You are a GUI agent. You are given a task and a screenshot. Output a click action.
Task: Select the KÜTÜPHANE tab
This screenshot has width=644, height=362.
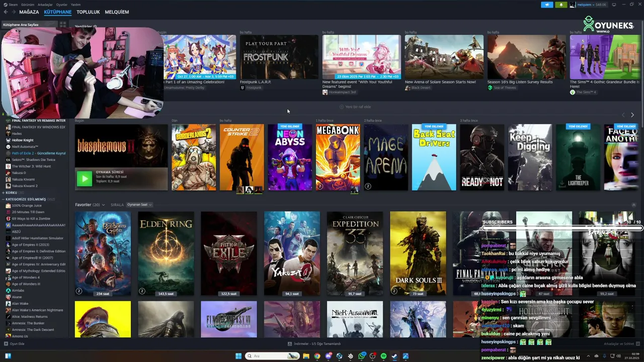point(57,12)
